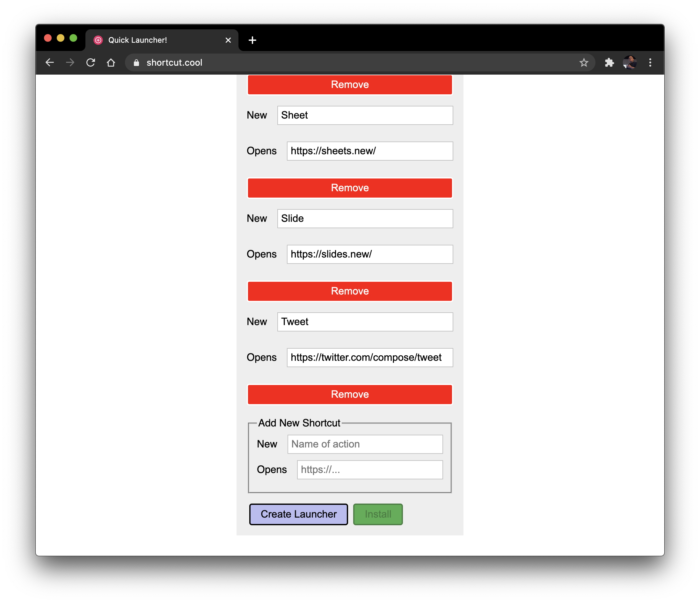Click the New label beside Sheet
This screenshot has height=603, width=700.
(257, 115)
